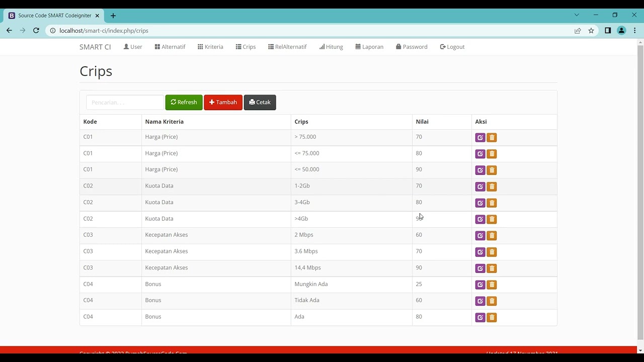
Task: Click the Cetak print button
Action: (260, 102)
